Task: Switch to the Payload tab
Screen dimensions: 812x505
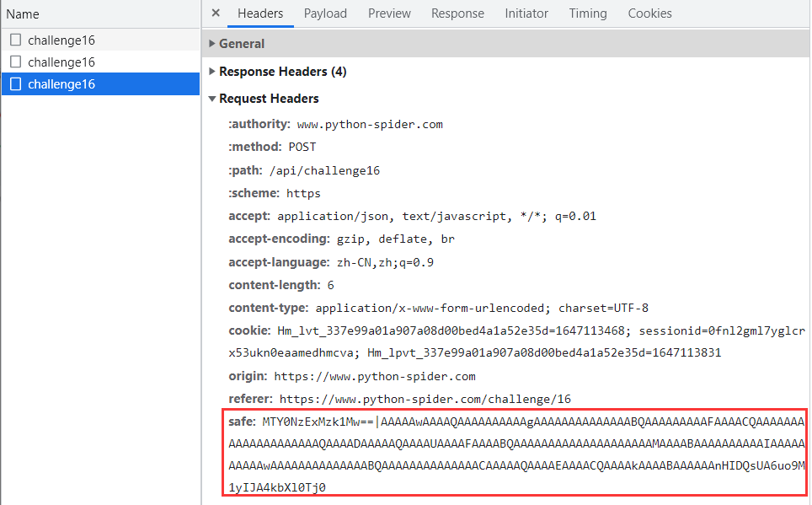Action: [325, 13]
